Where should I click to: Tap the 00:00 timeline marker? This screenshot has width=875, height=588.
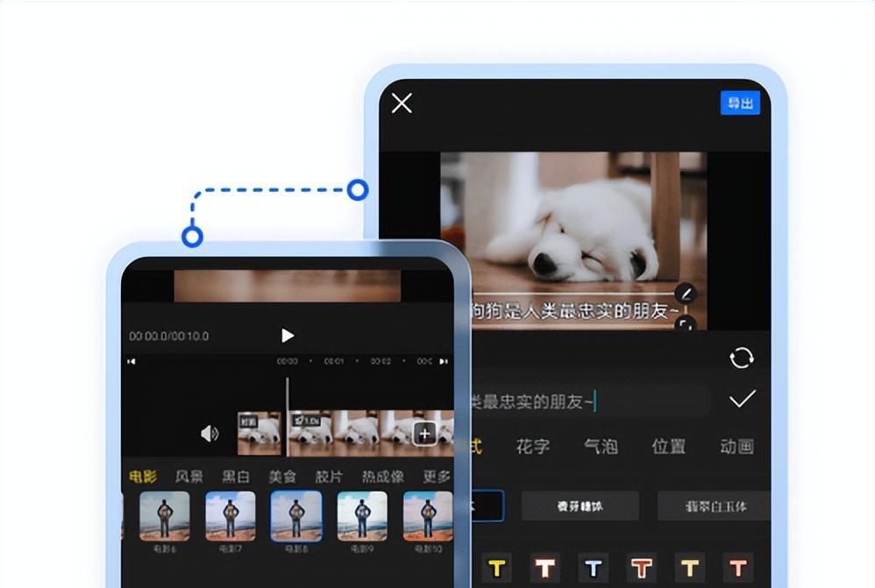click(288, 362)
